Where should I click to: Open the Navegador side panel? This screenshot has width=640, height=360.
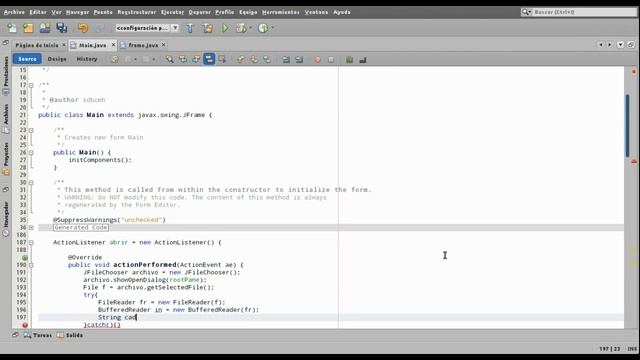click(x=6, y=219)
